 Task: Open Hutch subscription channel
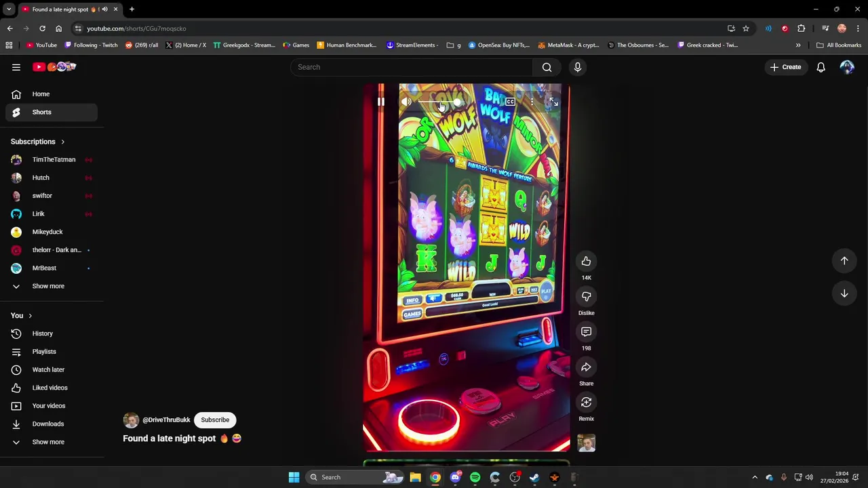tap(52, 178)
